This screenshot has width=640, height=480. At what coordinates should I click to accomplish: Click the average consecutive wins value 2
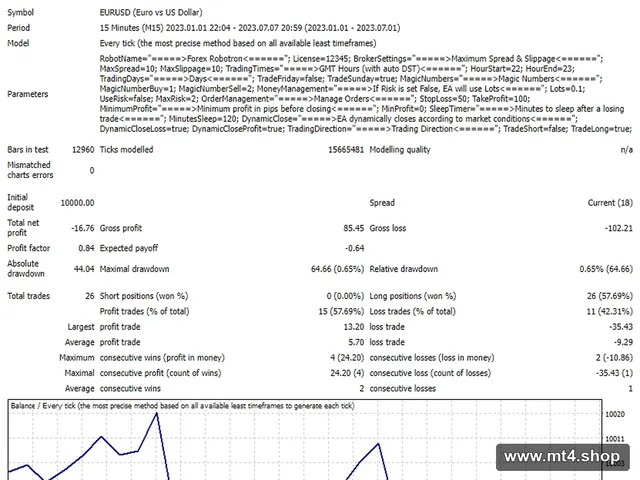362,389
